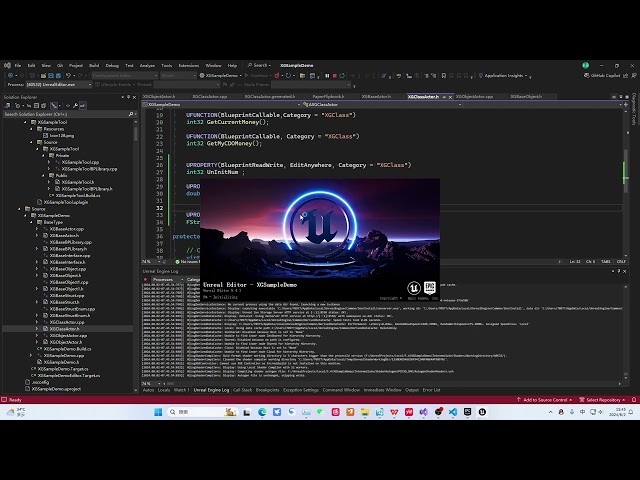
Task: Click the File Explorer taskbar icon
Action: [364, 412]
